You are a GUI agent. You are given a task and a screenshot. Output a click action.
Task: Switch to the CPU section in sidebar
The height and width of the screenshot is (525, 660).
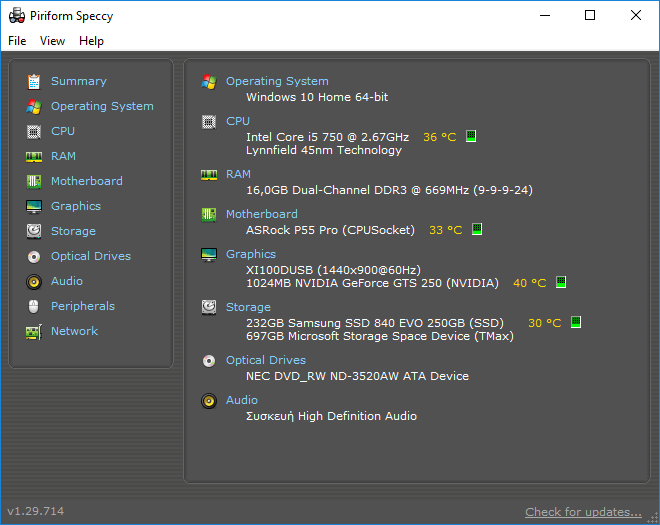63,131
